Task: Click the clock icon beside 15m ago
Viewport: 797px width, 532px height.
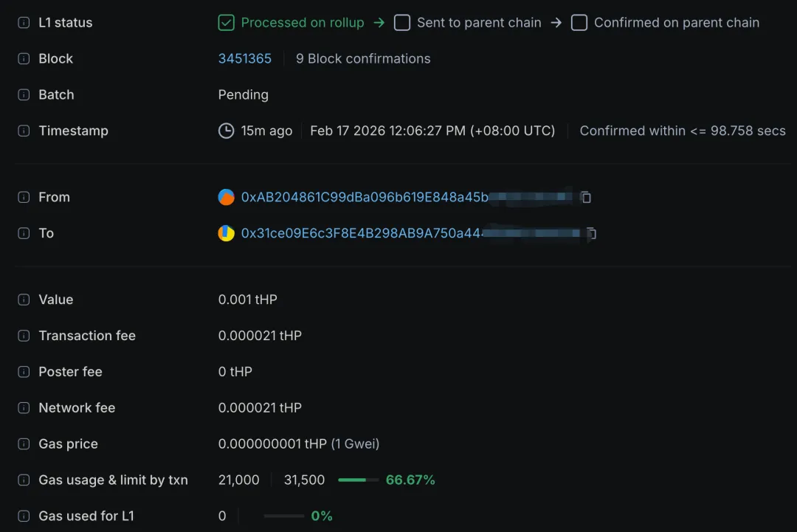Action: [227, 131]
